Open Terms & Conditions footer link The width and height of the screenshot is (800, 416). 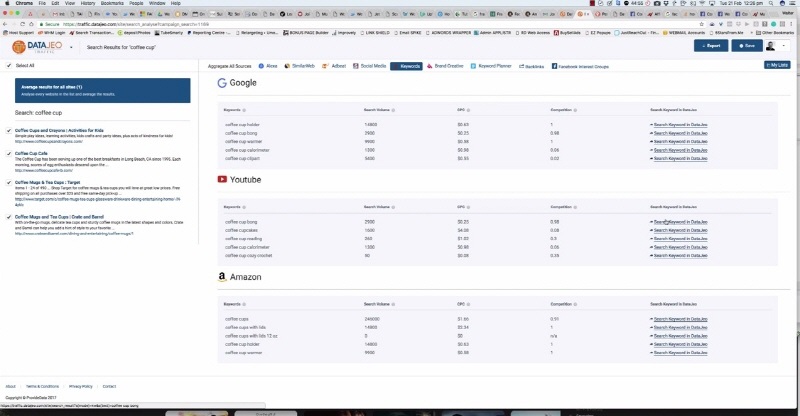click(42, 386)
